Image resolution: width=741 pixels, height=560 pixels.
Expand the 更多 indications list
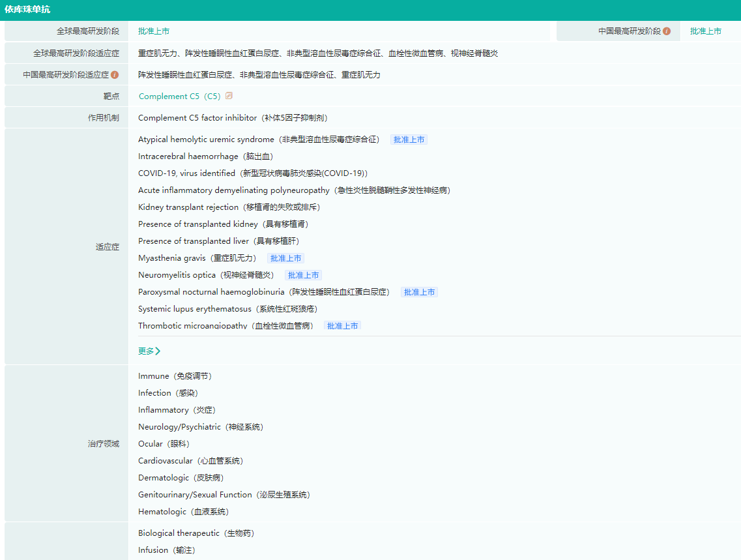[149, 351]
